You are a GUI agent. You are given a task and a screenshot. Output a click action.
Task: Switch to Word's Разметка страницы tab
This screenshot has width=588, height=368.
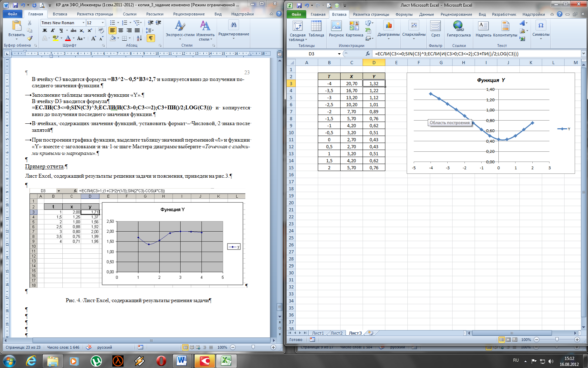[95, 14]
